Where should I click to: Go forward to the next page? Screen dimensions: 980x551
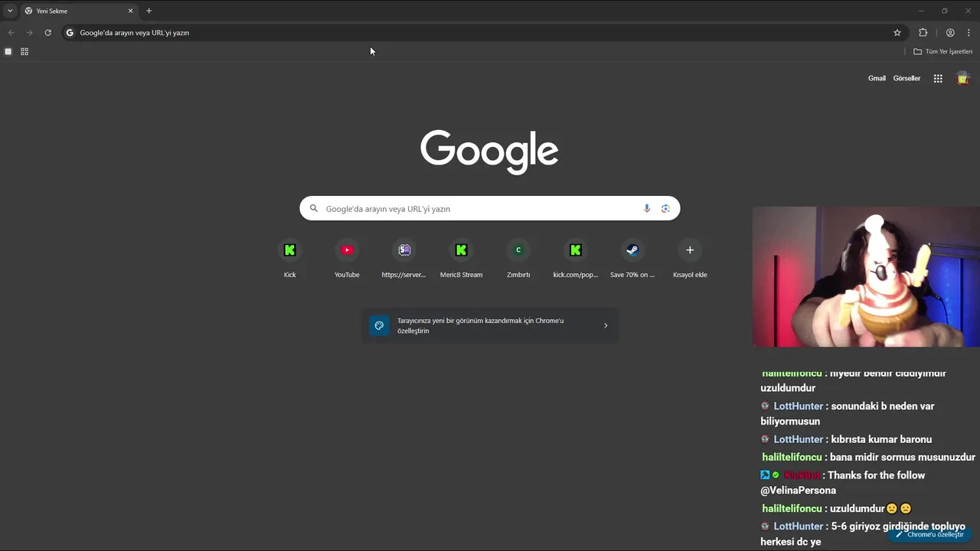[29, 32]
